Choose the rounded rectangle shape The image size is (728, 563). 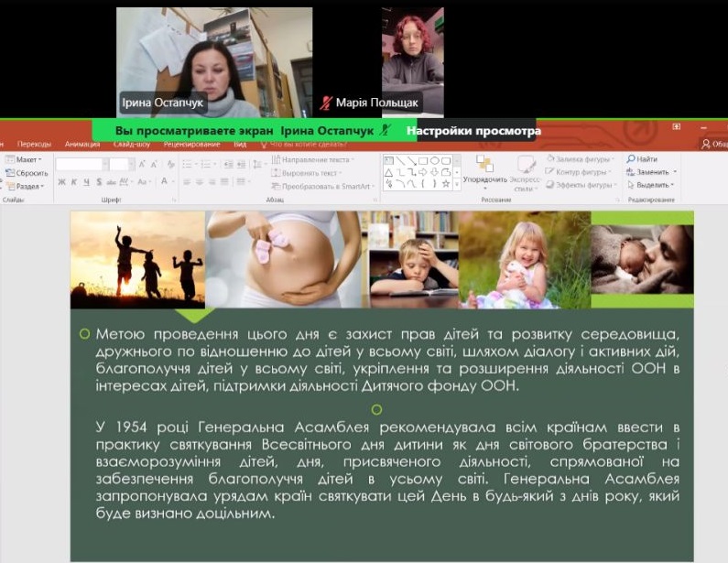click(446, 161)
